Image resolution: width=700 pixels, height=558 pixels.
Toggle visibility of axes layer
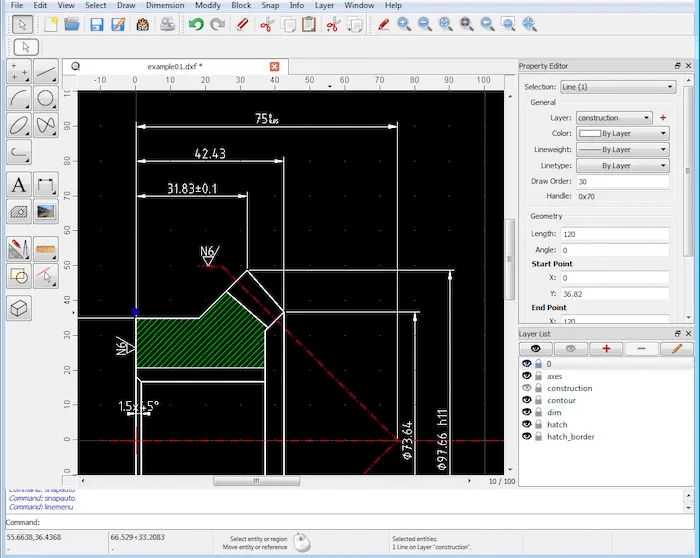coord(527,376)
